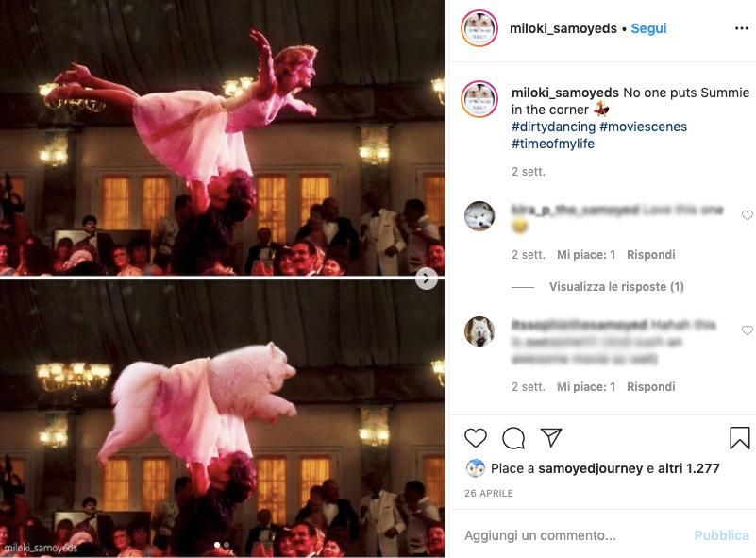Focus the Aggiungi un commento field

click(x=574, y=535)
